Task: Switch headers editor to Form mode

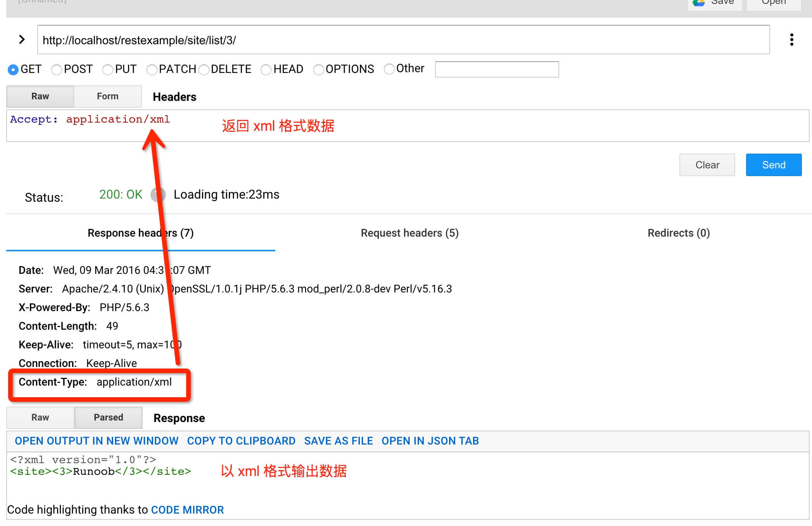Action: tap(107, 96)
